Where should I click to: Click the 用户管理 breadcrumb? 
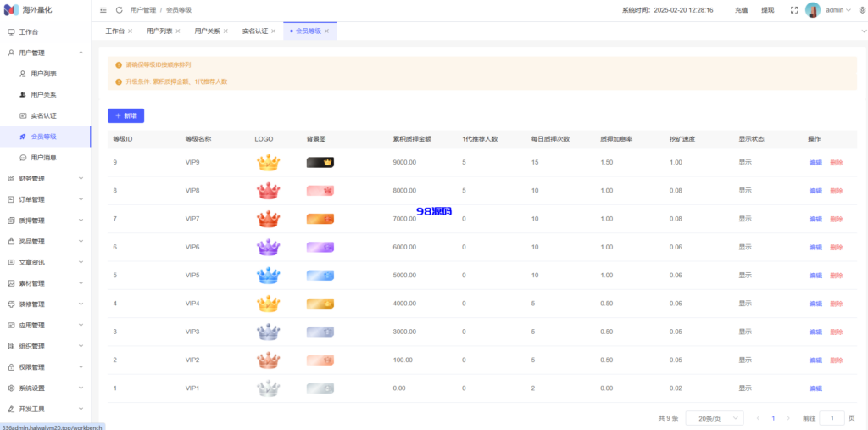[143, 10]
